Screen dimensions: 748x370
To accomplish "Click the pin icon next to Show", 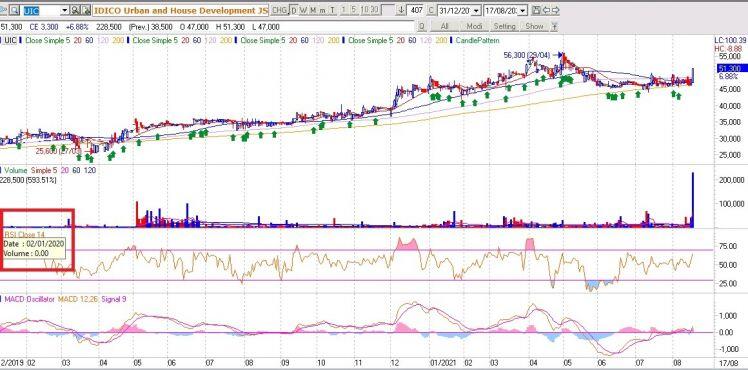I will click(554, 26).
